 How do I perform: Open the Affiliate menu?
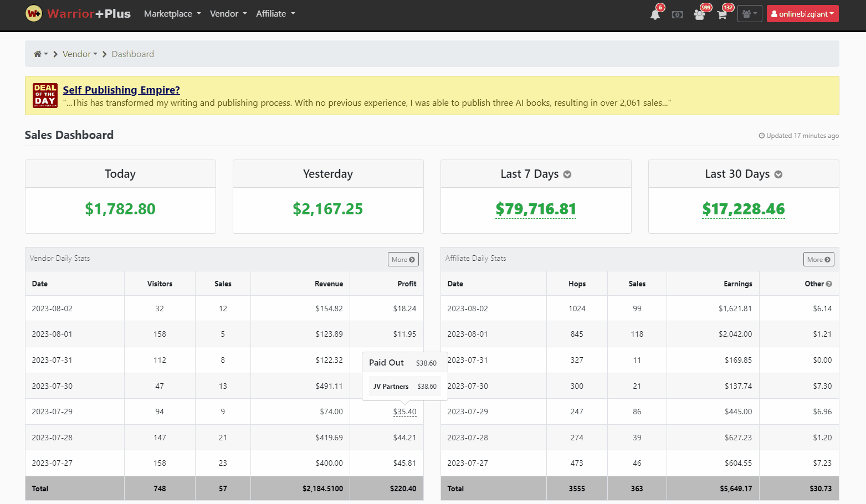pos(275,14)
